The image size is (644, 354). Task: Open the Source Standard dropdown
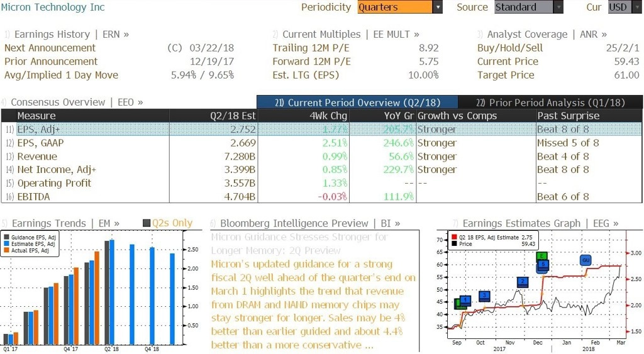point(528,7)
